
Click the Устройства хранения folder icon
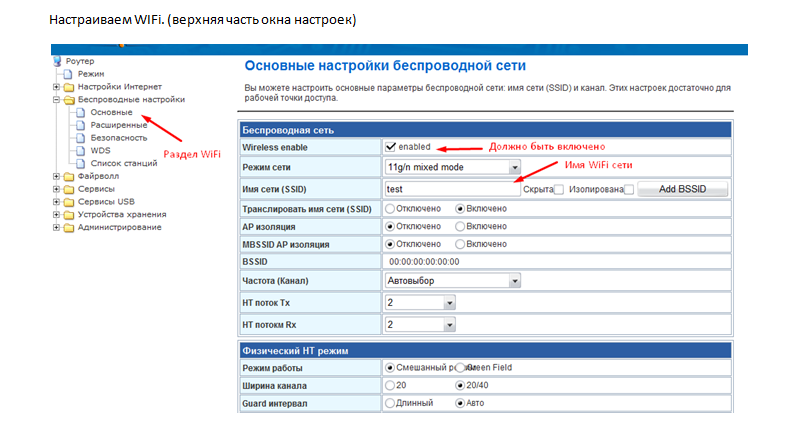(x=69, y=214)
